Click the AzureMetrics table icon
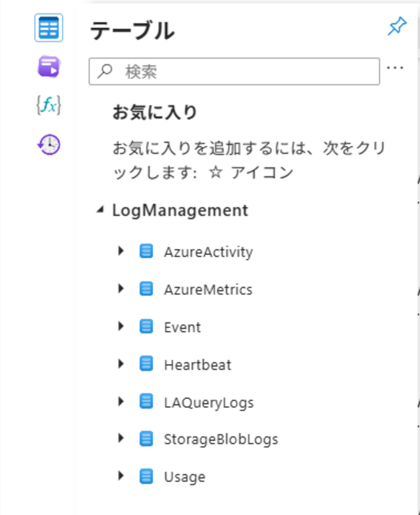Viewport: 420px width, 515px height. pyautogui.click(x=146, y=289)
